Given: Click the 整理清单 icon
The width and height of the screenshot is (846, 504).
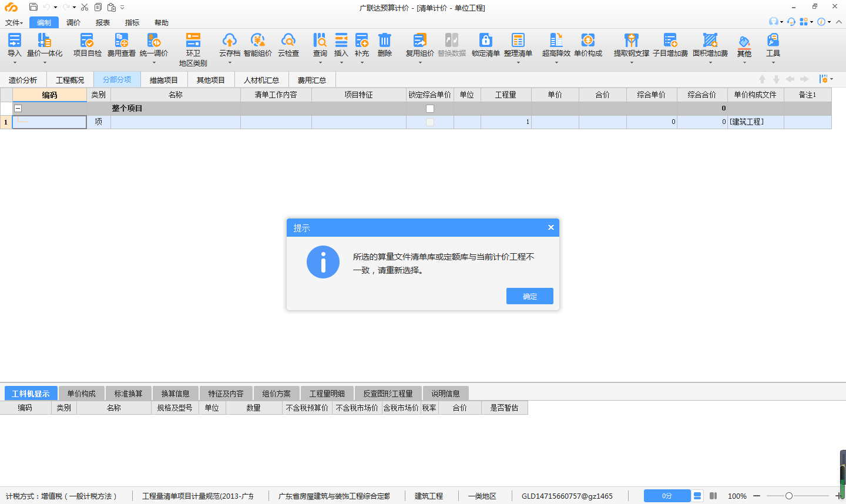Looking at the screenshot, I should pyautogui.click(x=518, y=40).
